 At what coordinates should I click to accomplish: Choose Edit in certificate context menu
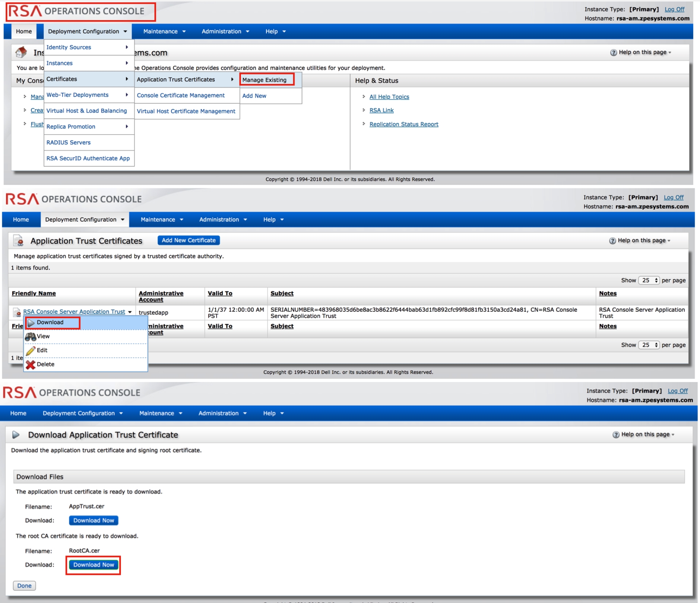tap(86, 350)
